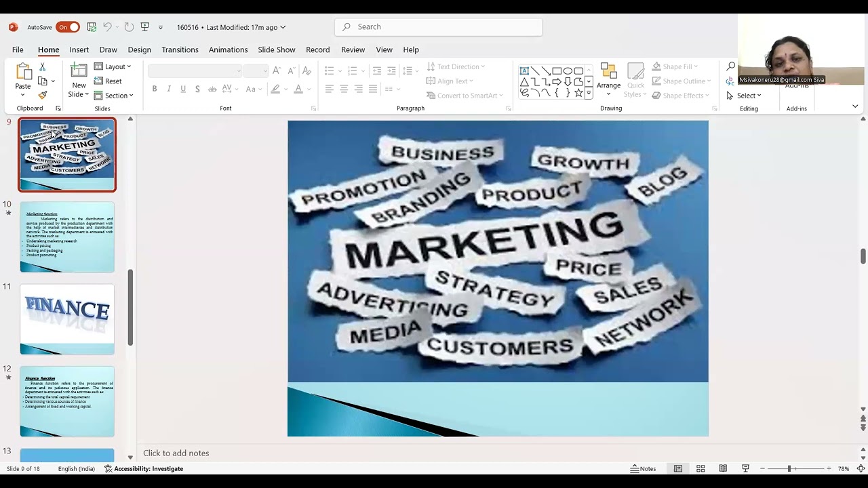Click Convert to SmartArt button
Screen dimensions: 868x488
(x=465, y=96)
